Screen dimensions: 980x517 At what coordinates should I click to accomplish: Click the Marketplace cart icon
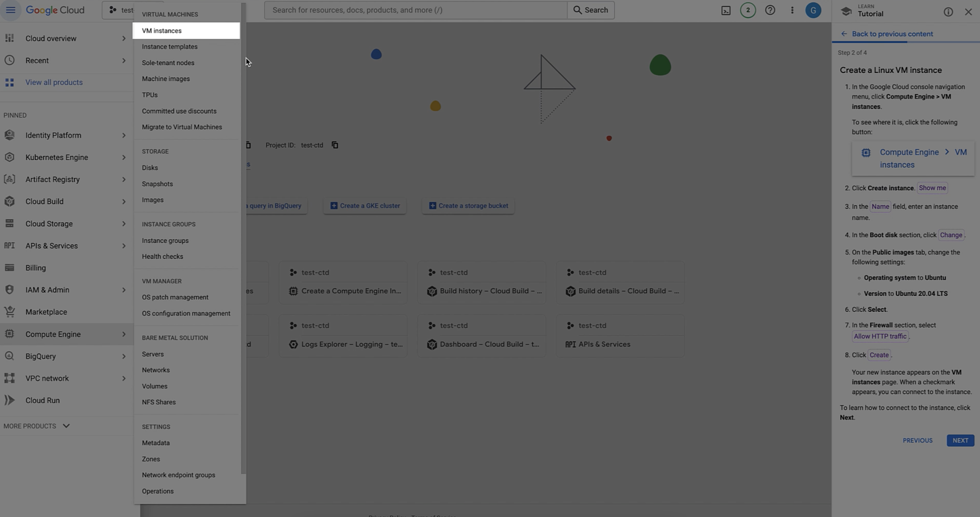tap(9, 312)
